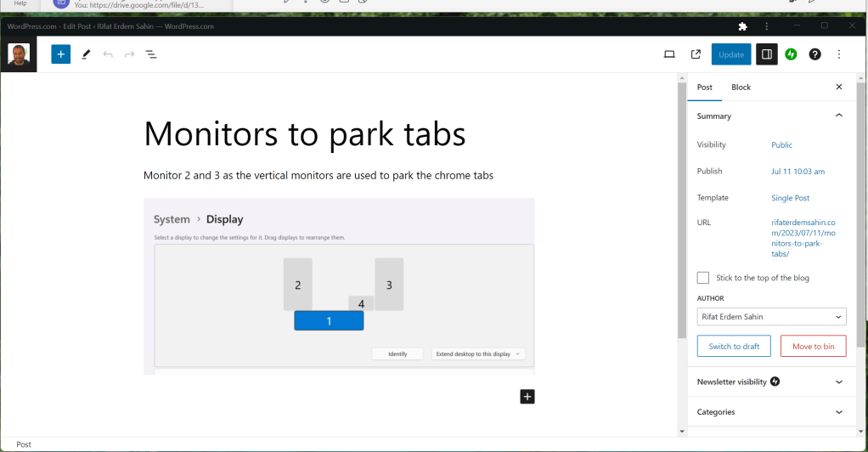Click the sidebar vertical scrollbar
This screenshot has width=868, height=452.
(860, 214)
